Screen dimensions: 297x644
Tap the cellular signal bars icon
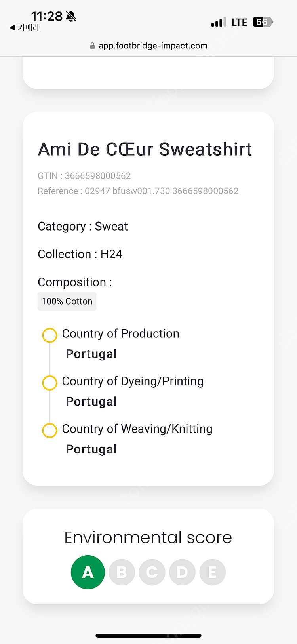tap(219, 22)
